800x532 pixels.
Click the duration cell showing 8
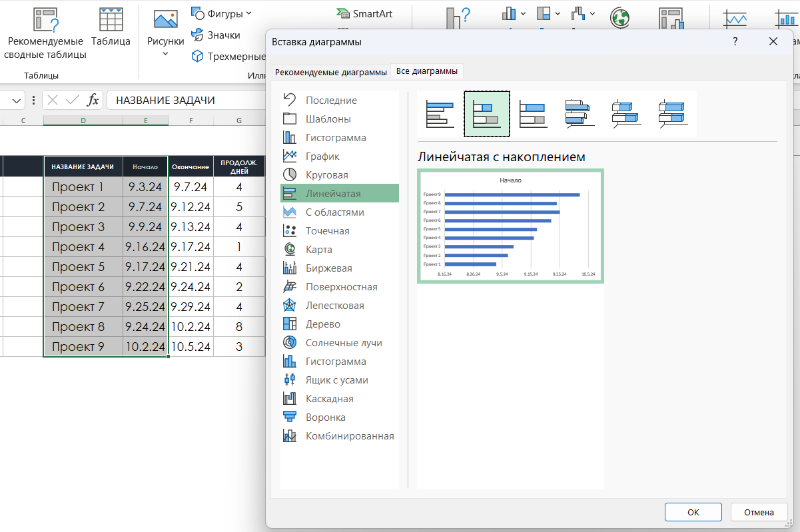click(x=239, y=327)
